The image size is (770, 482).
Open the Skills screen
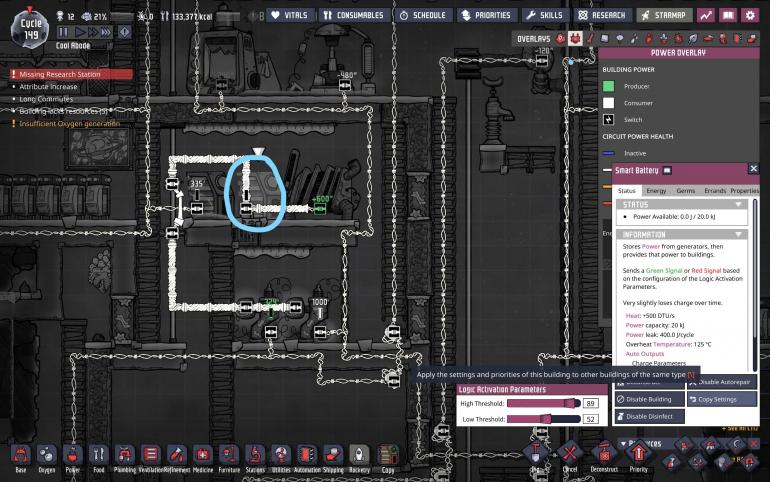point(545,15)
